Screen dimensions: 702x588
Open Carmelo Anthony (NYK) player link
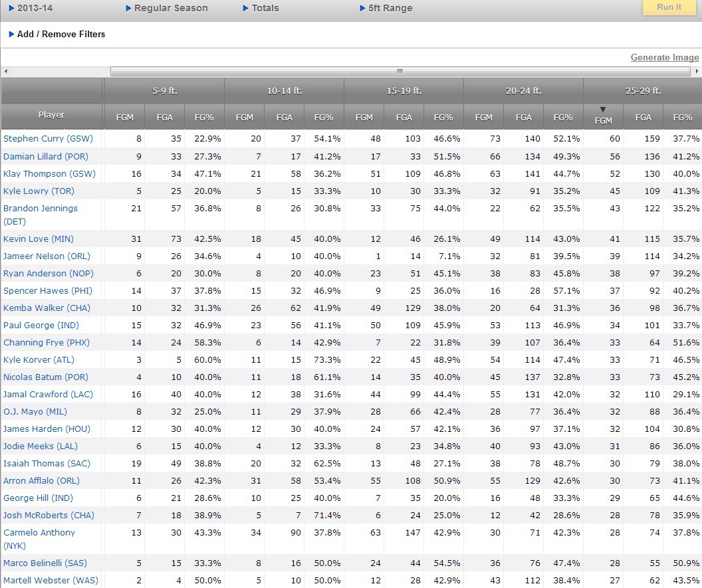pyautogui.click(x=39, y=539)
